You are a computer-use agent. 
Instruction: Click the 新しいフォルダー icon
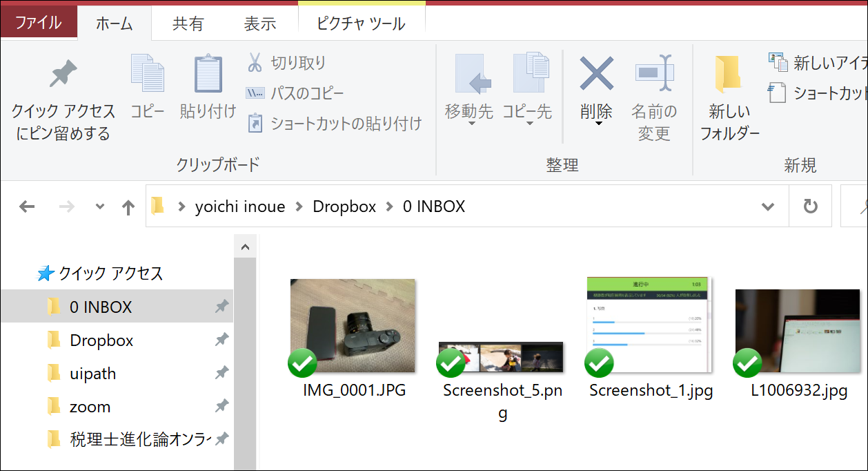[727, 74]
